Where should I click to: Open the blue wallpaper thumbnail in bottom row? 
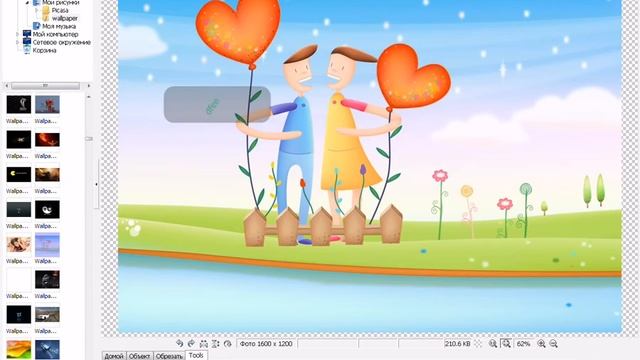click(x=47, y=349)
